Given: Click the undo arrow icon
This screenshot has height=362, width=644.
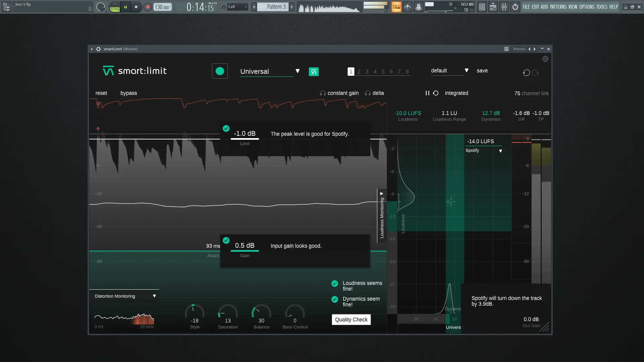Looking at the screenshot, I should pos(526,72).
